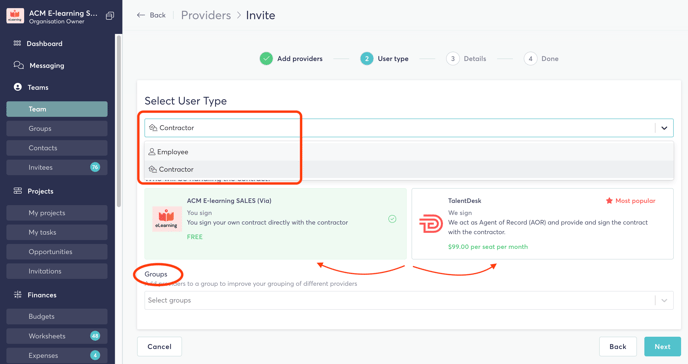Click the Cancel button

click(159, 346)
